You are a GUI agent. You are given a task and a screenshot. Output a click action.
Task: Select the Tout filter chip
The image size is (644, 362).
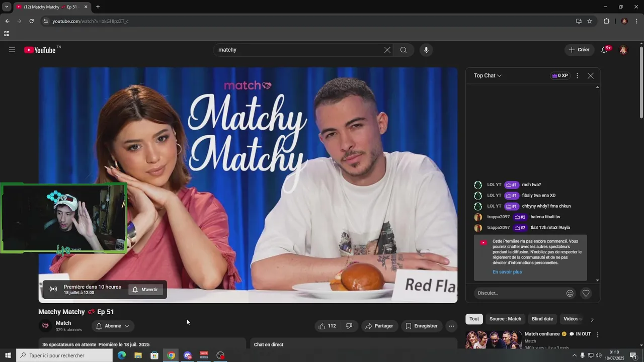474,319
